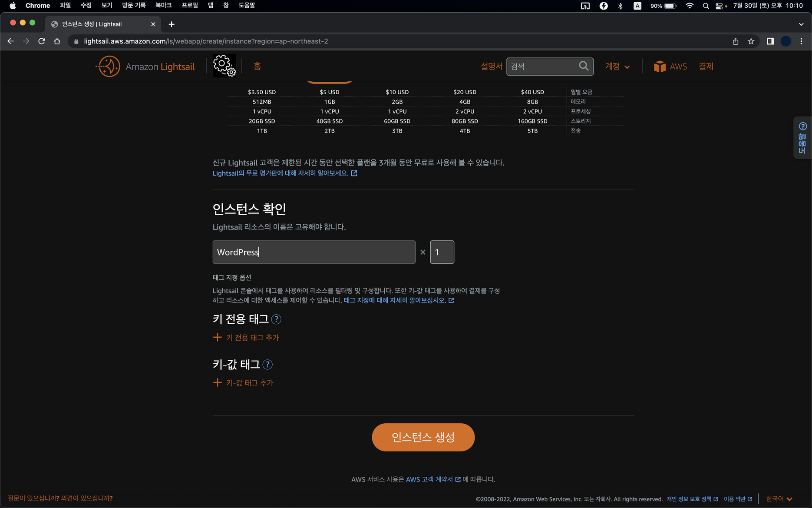The image size is (812, 508).
Task: Click 질문이 있으십니까? 의견이 있으십니까? feedback link
Action: [x=60, y=498]
